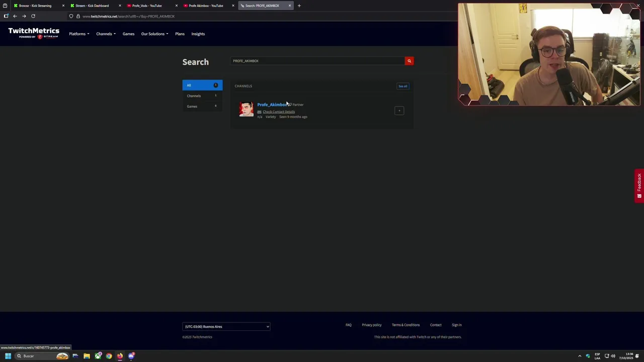Switch to Profe_Vods - YouTube tab

coord(150,6)
